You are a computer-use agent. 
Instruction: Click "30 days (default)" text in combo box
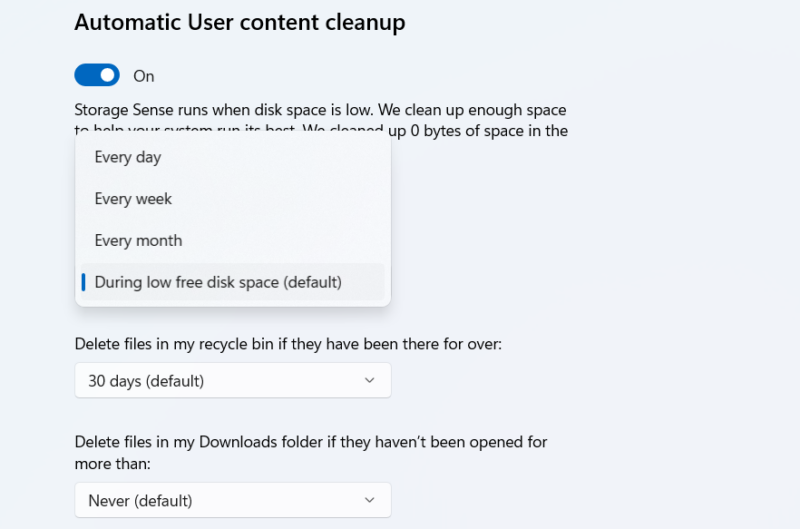click(146, 381)
